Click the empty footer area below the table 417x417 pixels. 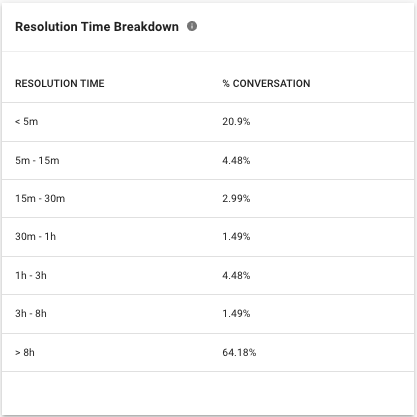point(208,393)
